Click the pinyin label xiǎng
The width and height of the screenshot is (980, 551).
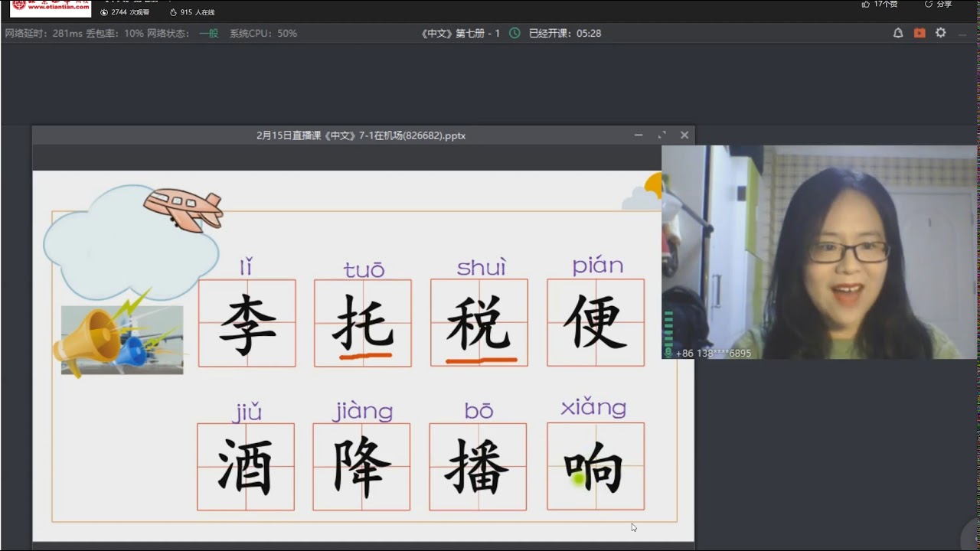pos(593,408)
